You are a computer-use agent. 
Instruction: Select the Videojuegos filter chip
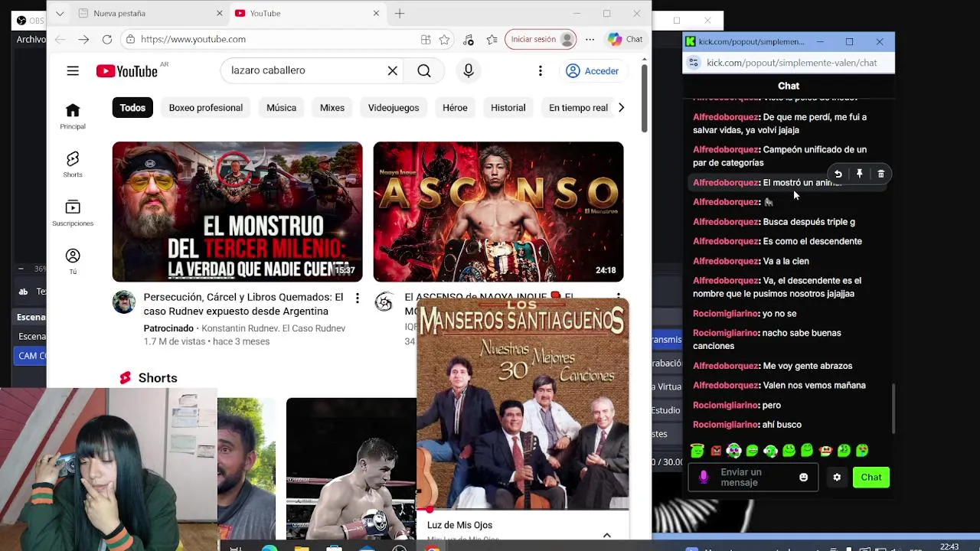[394, 108]
